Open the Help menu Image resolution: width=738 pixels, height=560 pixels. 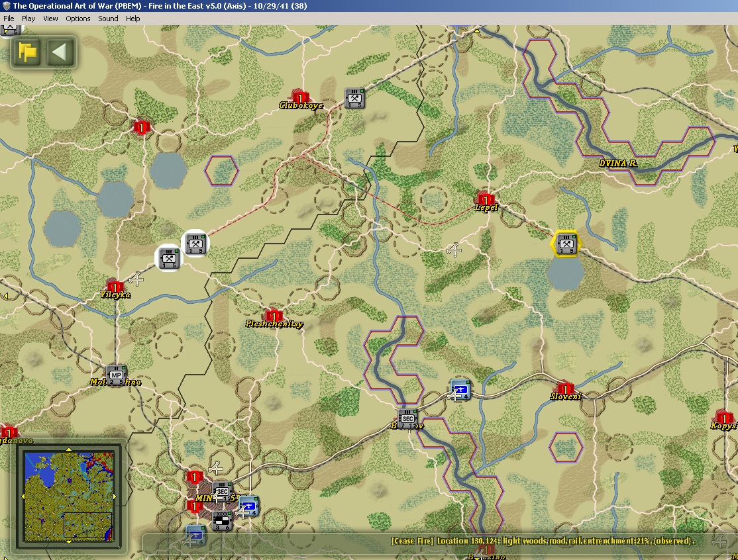pos(132,19)
